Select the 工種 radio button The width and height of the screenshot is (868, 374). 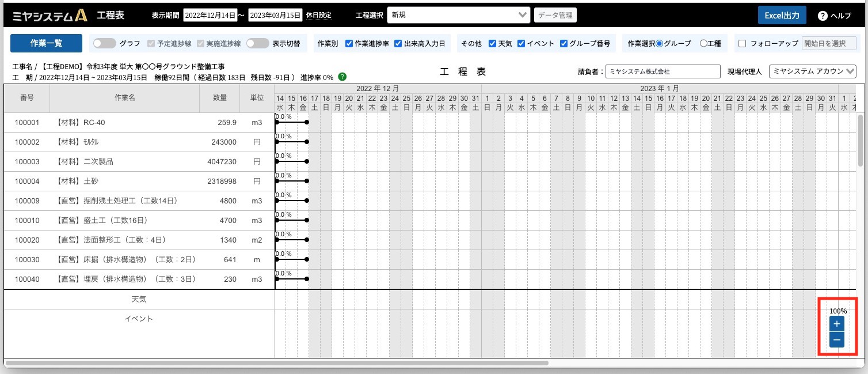703,43
